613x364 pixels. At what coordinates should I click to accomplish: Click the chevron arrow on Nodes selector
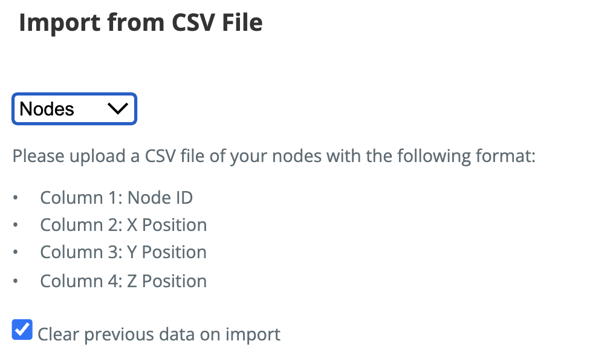(x=117, y=109)
